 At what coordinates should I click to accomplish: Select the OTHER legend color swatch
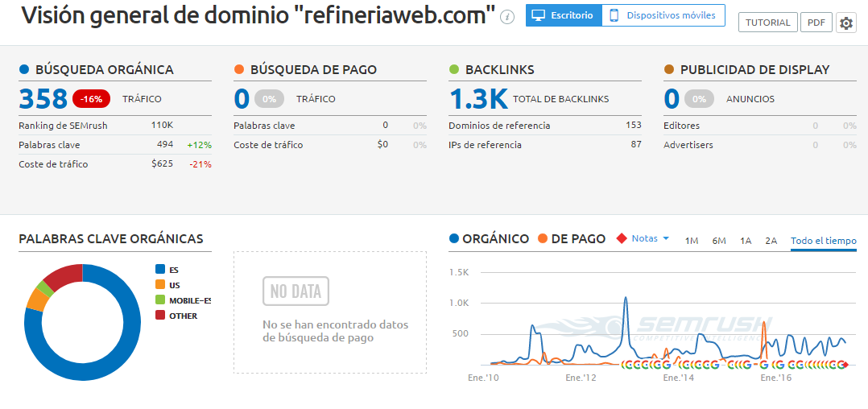tap(160, 316)
